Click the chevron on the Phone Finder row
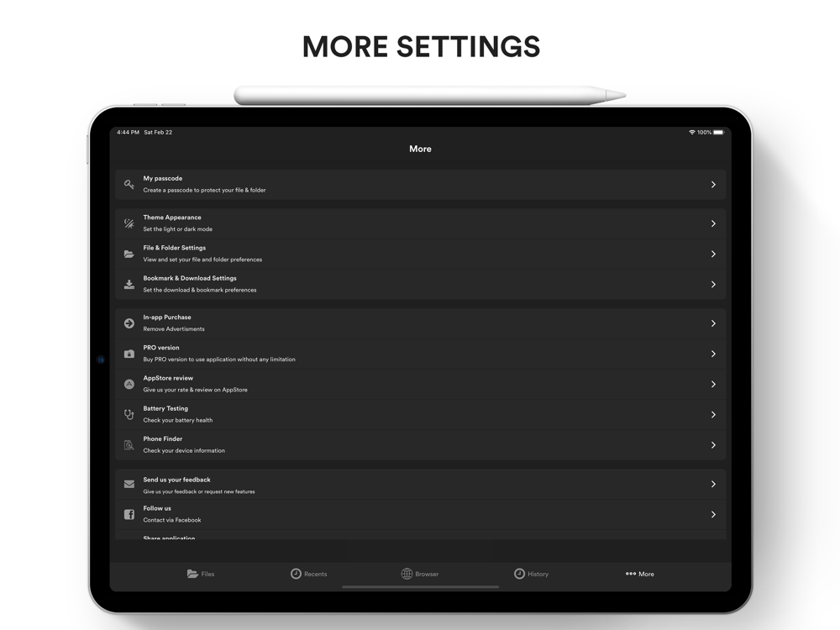 [713, 445]
